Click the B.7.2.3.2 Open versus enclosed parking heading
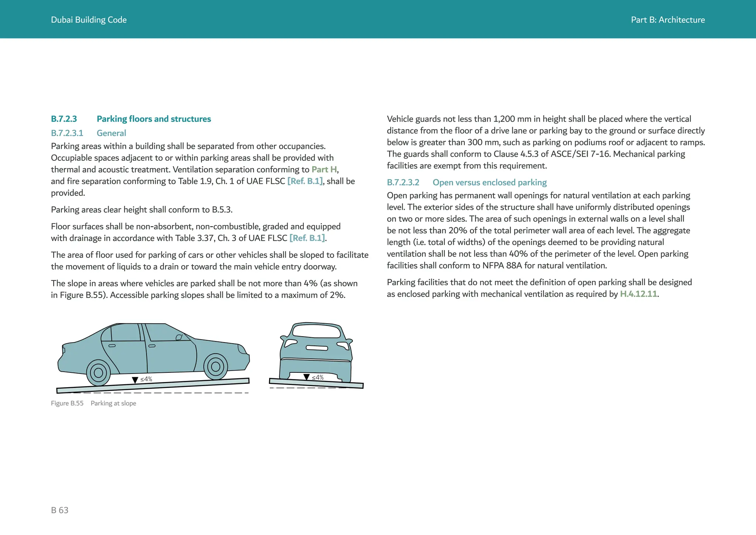The image size is (756, 535). tap(467, 183)
